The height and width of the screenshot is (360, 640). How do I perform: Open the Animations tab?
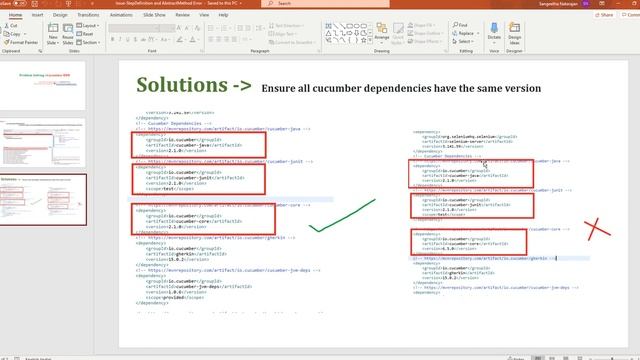[121, 15]
